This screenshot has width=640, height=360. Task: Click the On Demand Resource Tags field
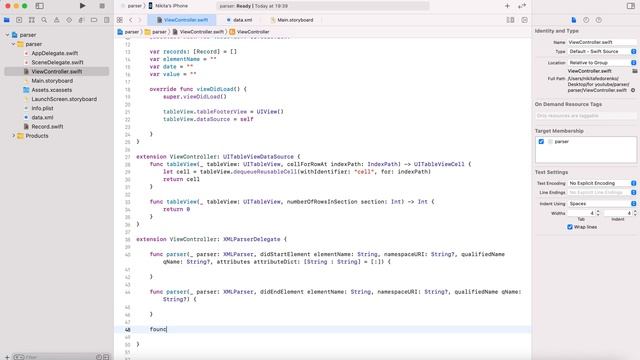tap(586, 116)
